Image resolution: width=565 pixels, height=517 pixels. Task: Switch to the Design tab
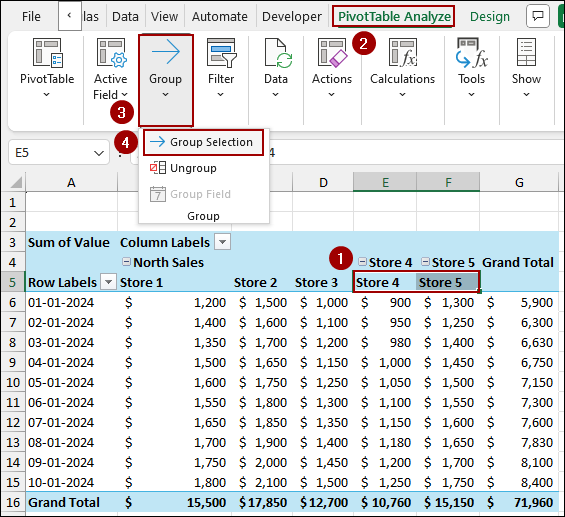point(490,17)
